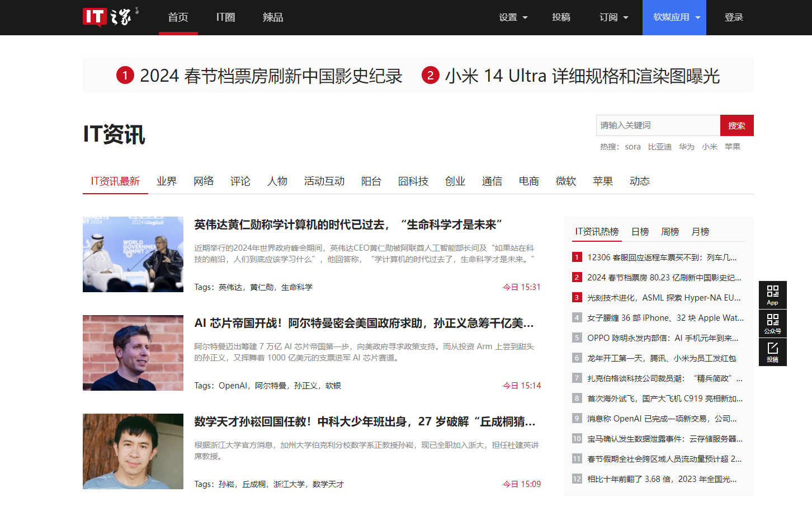
Task: Switch to the 业界 category tab
Action: click(x=167, y=181)
